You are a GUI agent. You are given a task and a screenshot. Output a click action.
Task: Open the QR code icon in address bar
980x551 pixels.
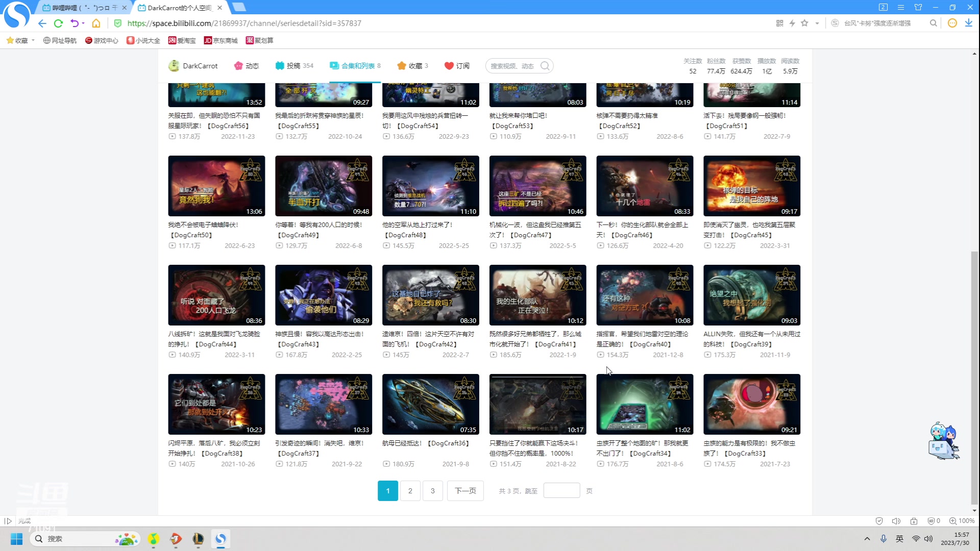(x=779, y=23)
